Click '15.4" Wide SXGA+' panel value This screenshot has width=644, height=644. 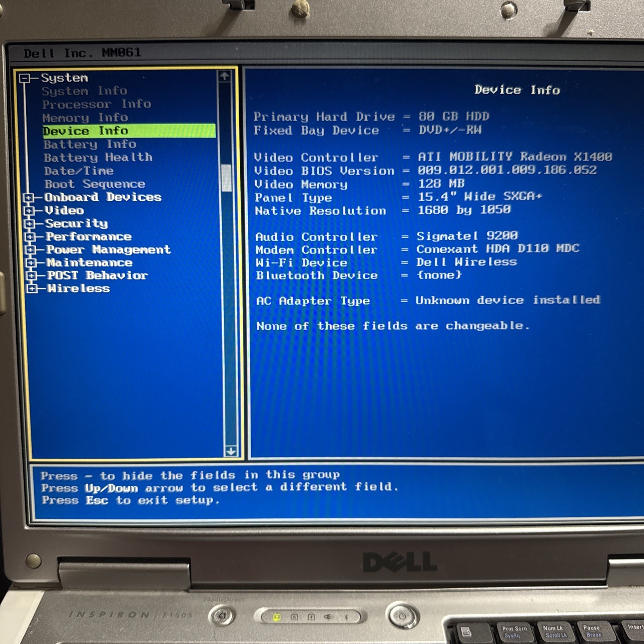click(x=480, y=196)
